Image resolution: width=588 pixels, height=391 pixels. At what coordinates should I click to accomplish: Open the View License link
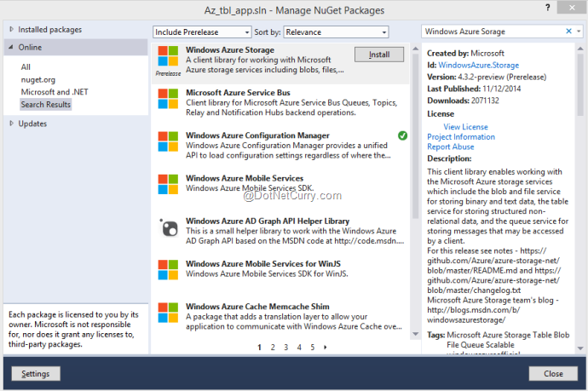click(465, 127)
